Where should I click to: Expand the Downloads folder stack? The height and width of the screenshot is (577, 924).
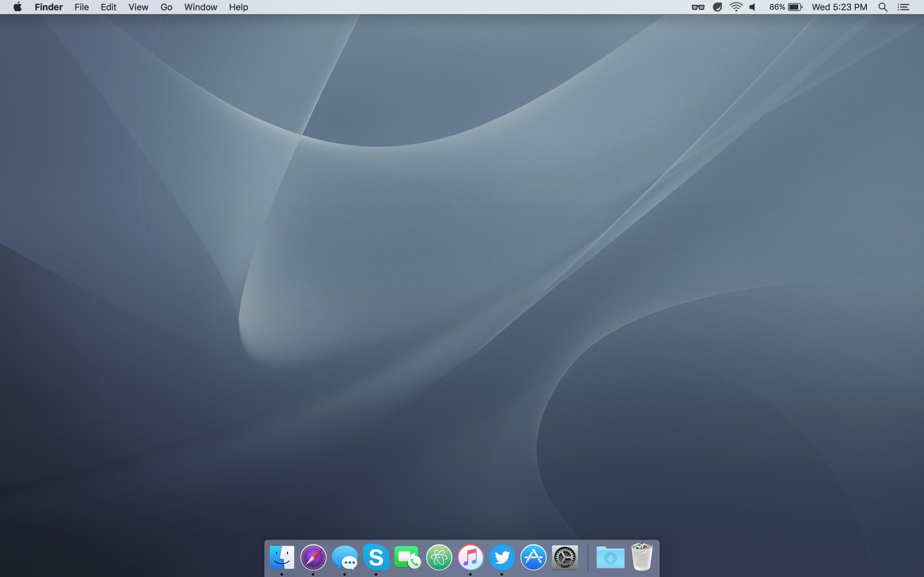(x=610, y=557)
